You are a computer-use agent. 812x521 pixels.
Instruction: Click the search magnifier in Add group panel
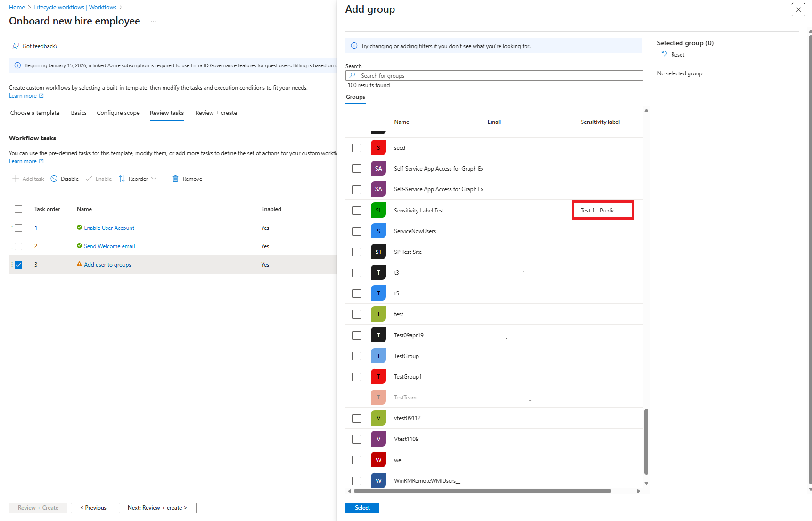pos(352,75)
